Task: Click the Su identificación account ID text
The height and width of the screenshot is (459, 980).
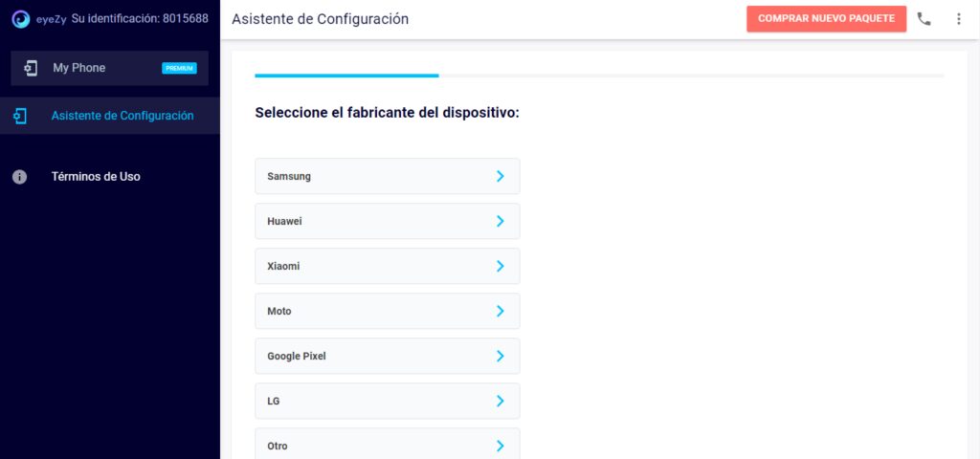Action: 140,19
